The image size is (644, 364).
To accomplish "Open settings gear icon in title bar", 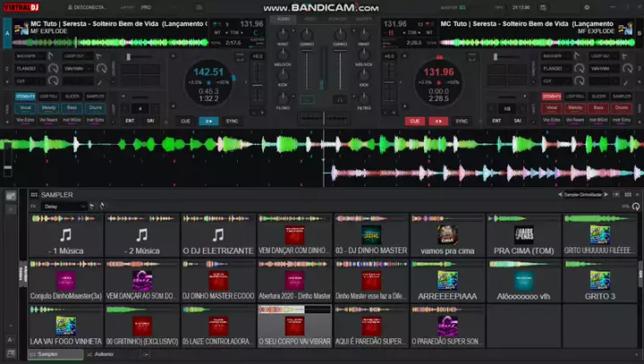I will [587, 7].
